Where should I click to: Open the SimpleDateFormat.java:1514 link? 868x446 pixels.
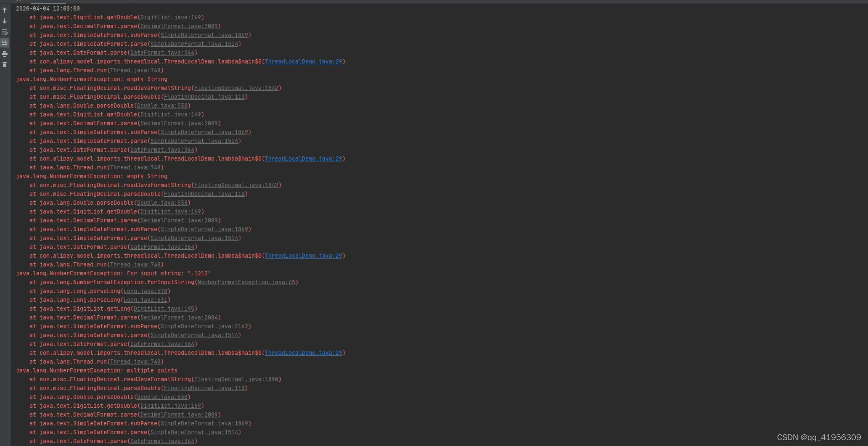pos(194,44)
